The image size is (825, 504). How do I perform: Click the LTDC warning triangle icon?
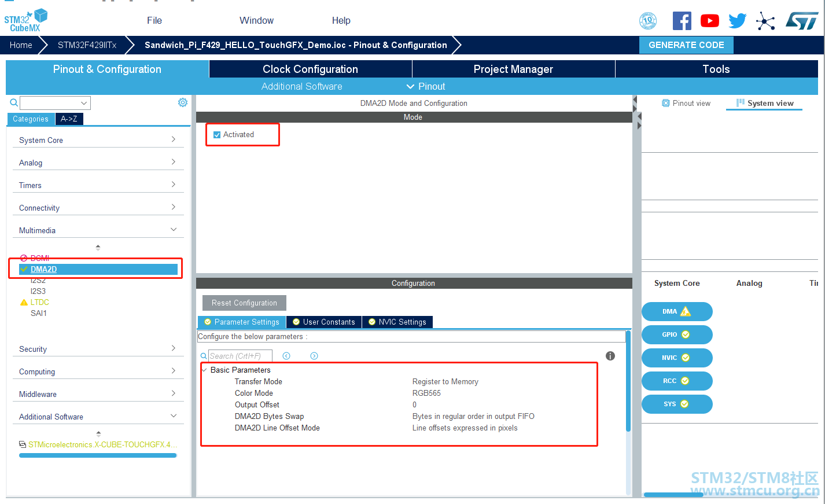click(24, 302)
